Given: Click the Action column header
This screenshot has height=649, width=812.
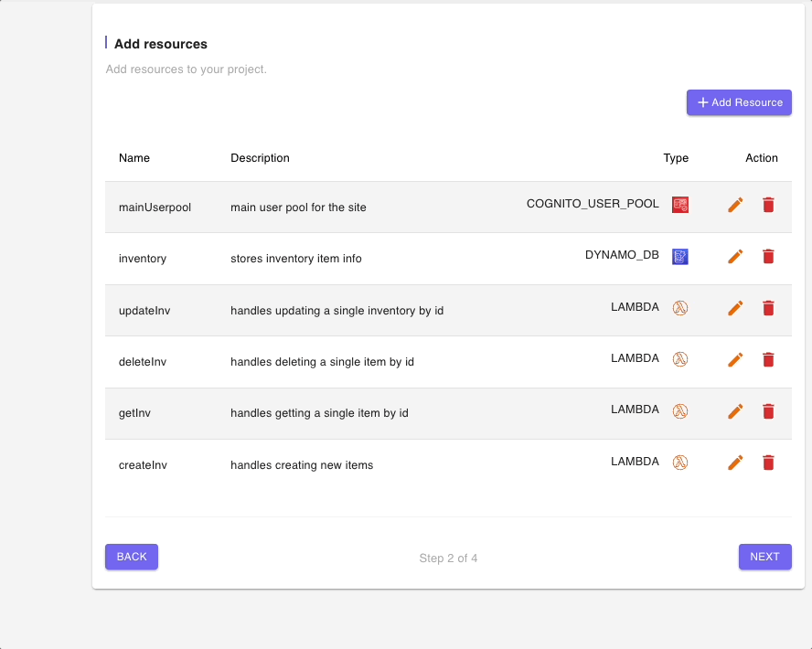Looking at the screenshot, I should pyautogui.click(x=761, y=158).
